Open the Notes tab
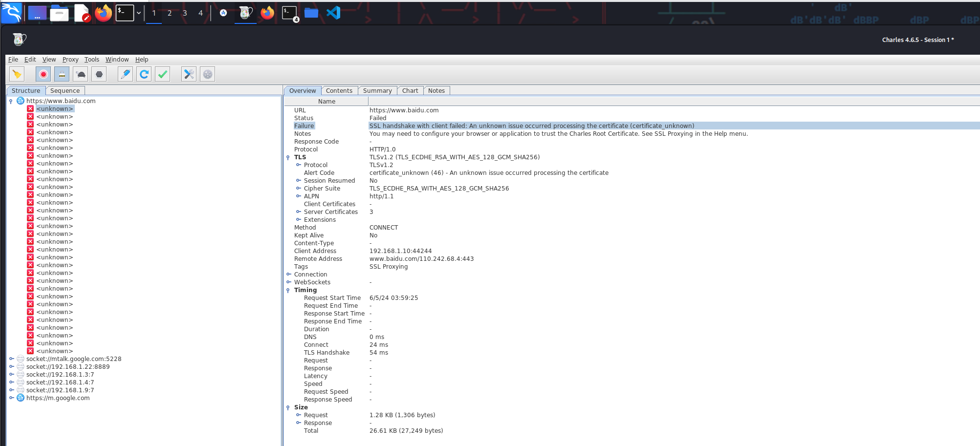Screen dimensions: 980x446 436,91
